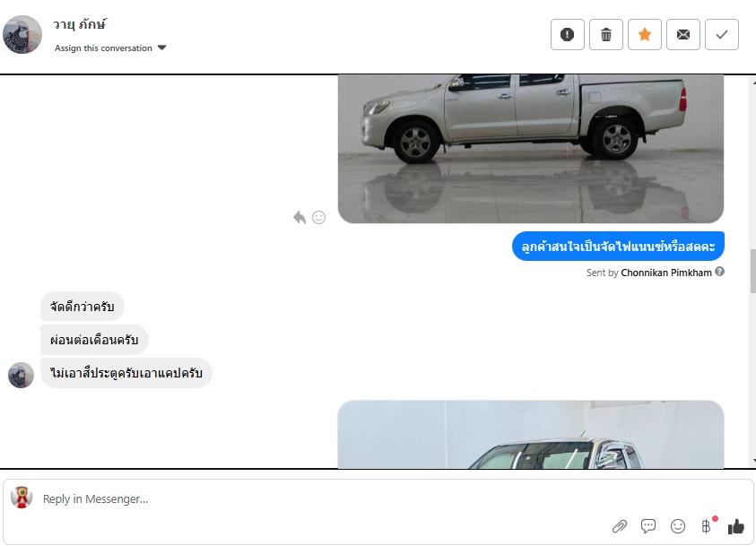
Task: Toggle the orange follow-up star
Action: 645,35
